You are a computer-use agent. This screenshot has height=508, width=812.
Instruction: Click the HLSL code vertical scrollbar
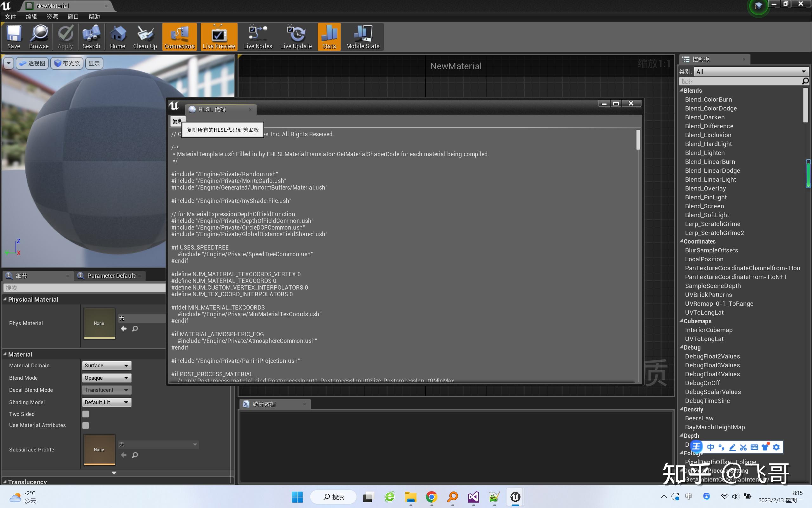tap(638, 140)
